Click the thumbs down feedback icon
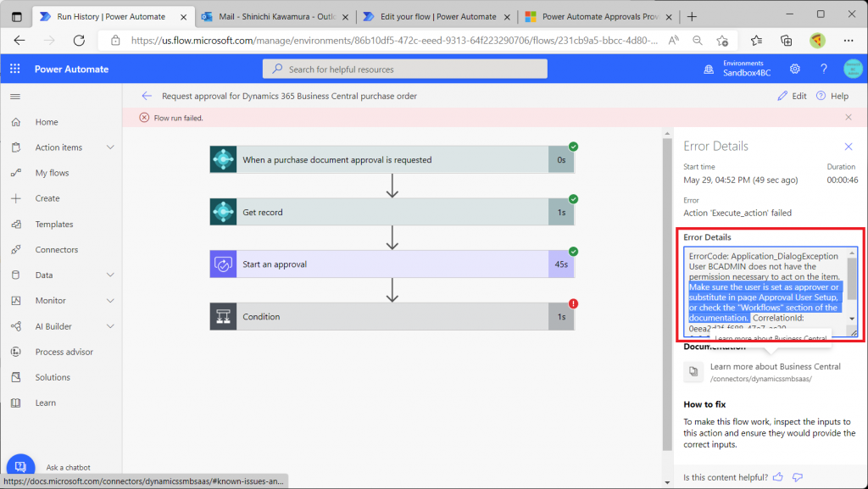This screenshot has width=868, height=489. coord(798,477)
